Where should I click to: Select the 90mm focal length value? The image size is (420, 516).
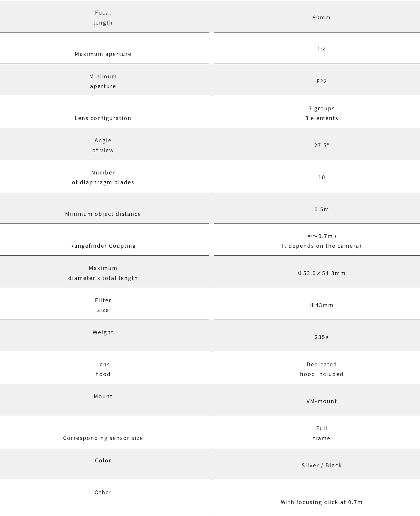pos(321,17)
